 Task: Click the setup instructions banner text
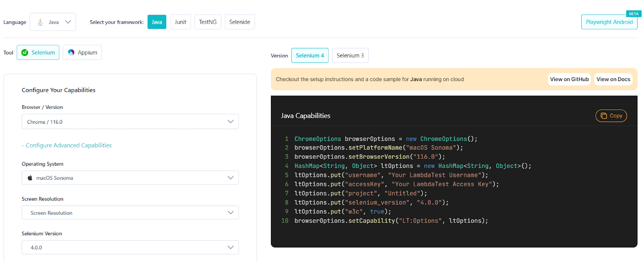[x=369, y=79]
